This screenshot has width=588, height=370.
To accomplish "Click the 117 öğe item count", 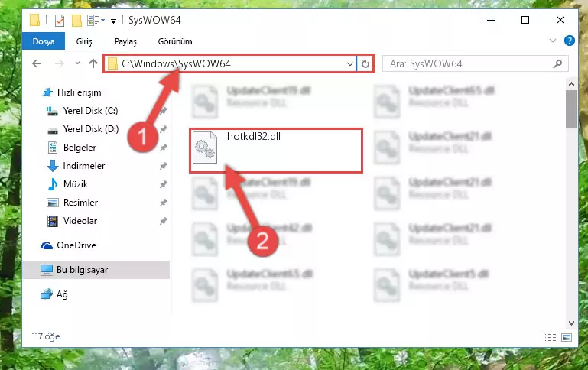I will pos(46,336).
